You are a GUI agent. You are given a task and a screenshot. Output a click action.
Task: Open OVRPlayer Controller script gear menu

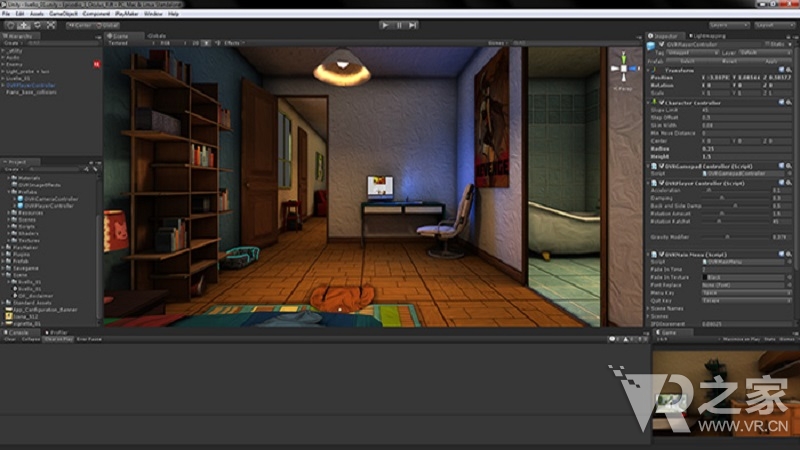pos(788,183)
